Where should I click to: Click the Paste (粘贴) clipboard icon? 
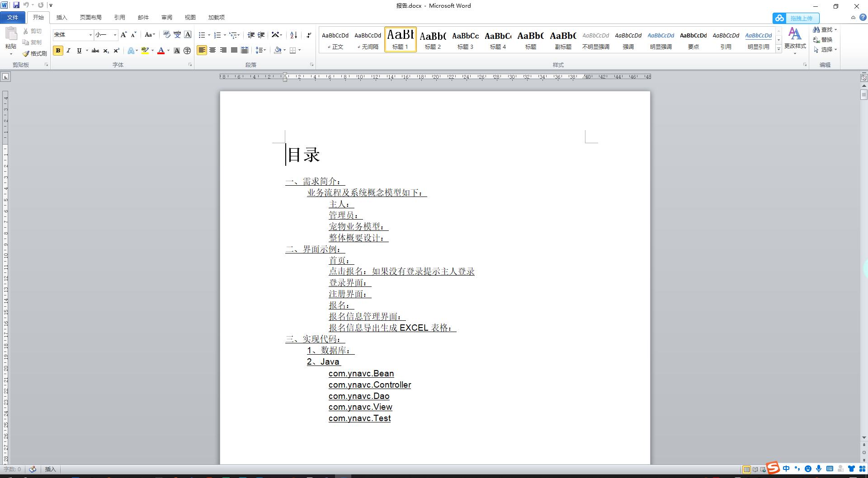[11, 34]
